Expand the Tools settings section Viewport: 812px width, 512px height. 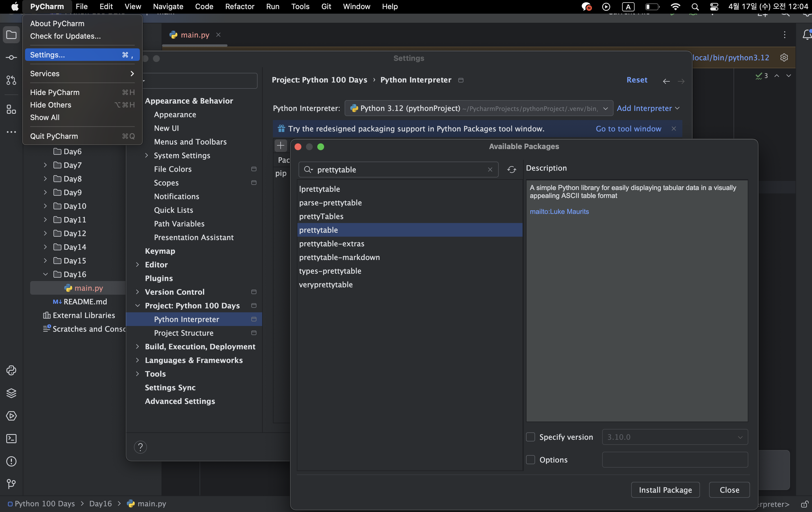(137, 374)
